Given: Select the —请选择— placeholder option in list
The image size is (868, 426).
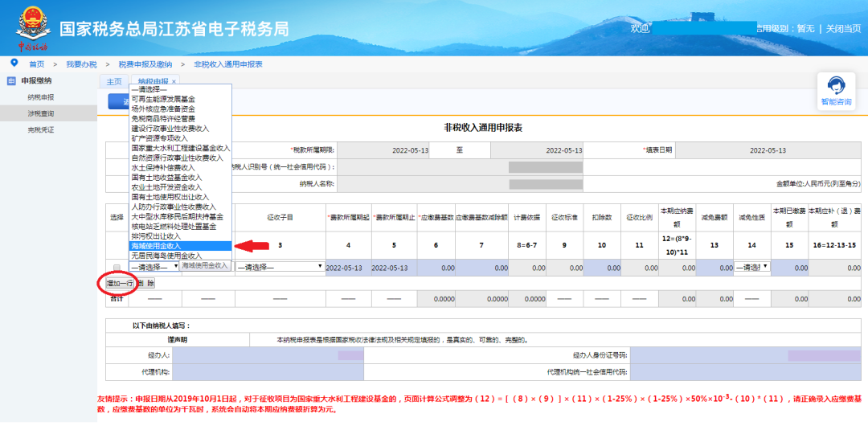Looking at the screenshot, I should pyautogui.click(x=180, y=89).
